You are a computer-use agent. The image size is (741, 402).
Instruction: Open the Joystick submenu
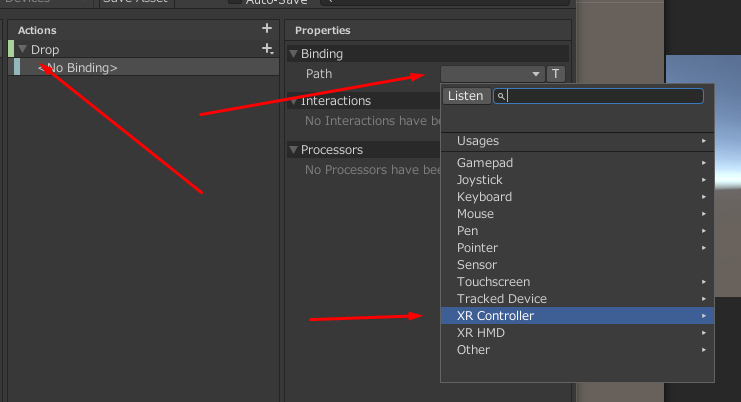(577, 180)
